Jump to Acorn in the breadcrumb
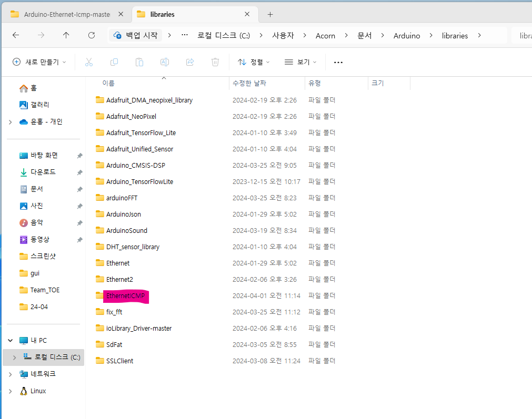This screenshot has height=419, width=532. [x=325, y=36]
